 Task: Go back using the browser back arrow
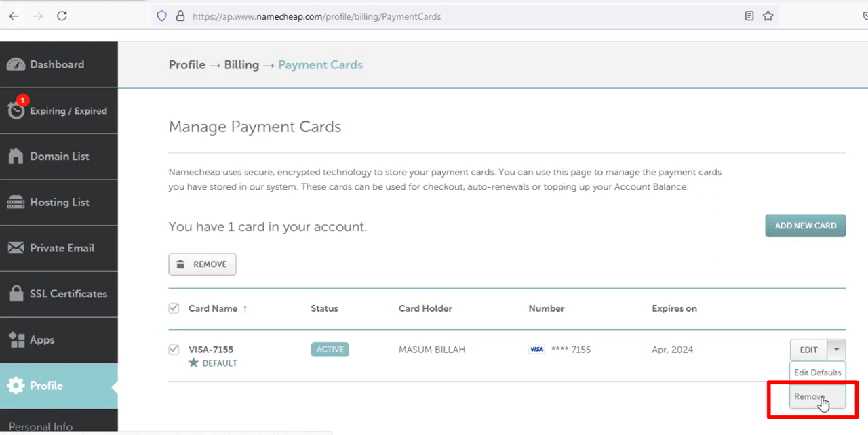point(14,16)
